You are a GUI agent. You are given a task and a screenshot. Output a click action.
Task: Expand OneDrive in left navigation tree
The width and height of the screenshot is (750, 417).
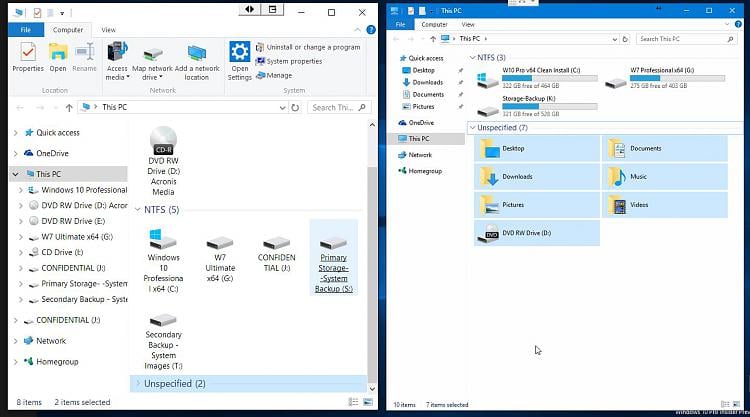pyautogui.click(x=16, y=154)
